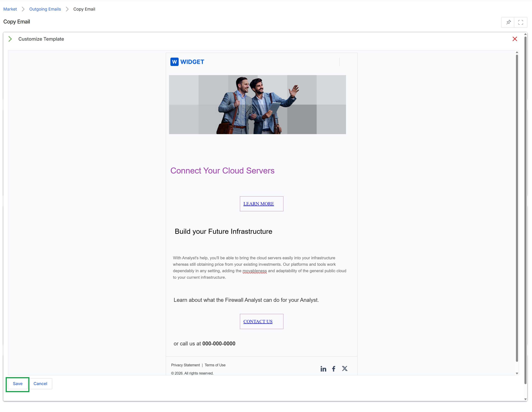
Task: Click the breadcrumb chevron after Market
Action: pos(23,9)
